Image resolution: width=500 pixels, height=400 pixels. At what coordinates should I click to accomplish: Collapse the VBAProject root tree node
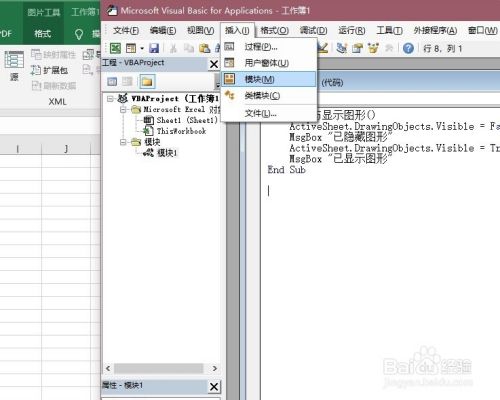point(110,99)
